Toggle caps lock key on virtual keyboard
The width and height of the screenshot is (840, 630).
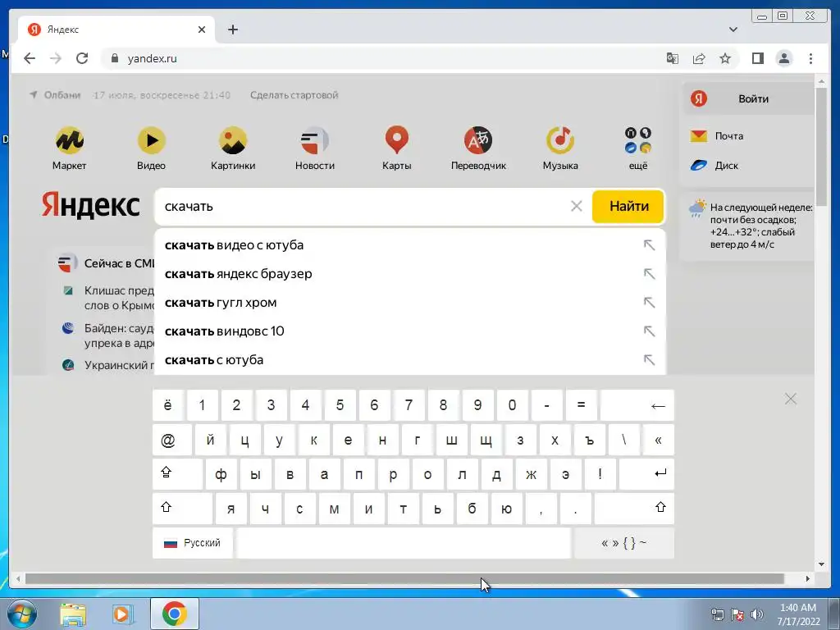click(178, 473)
